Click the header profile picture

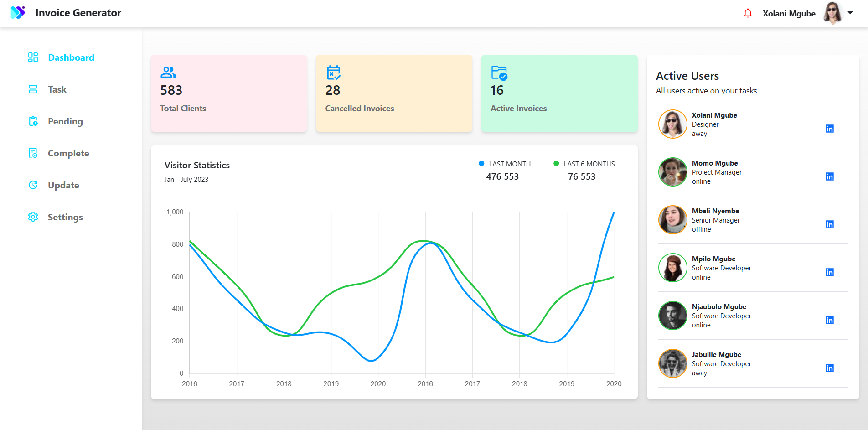coord(832,13)
